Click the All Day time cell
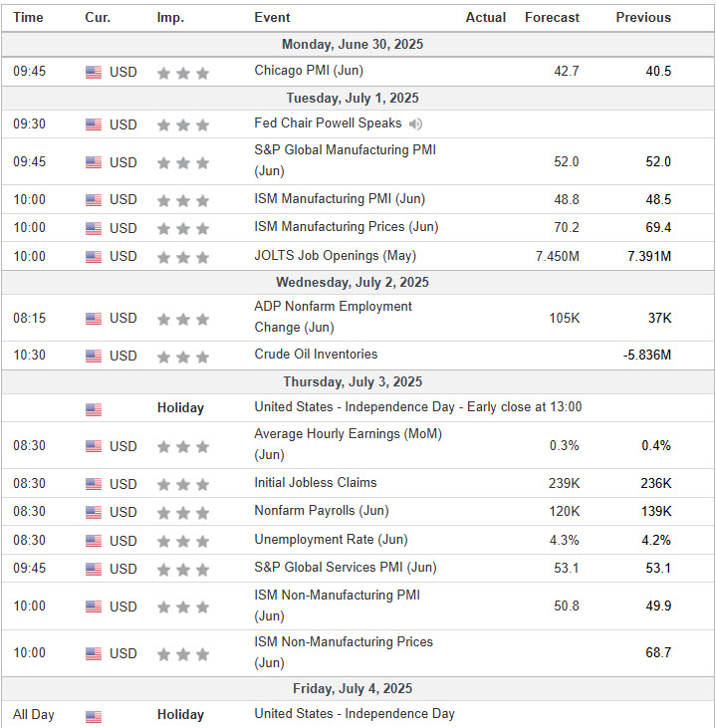The width and height of the screenshot is (716, 728). tap(34, 714)
